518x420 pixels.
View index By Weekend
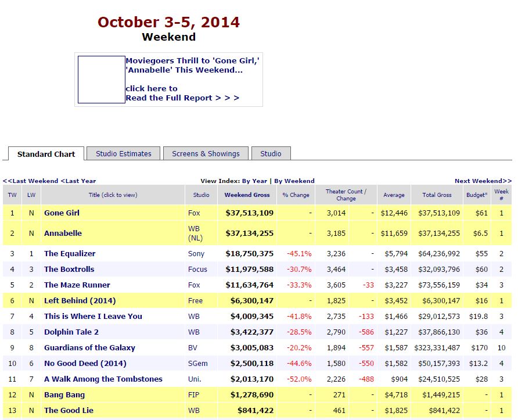click(294, 181)
